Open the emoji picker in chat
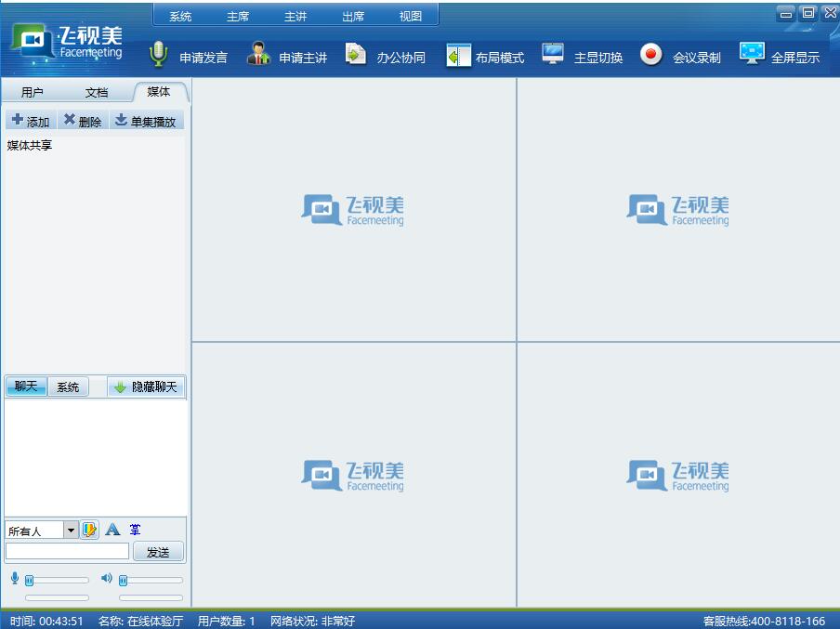Viewport: 840px width, 629px height. pyautogui.click(x=88, y=529)
